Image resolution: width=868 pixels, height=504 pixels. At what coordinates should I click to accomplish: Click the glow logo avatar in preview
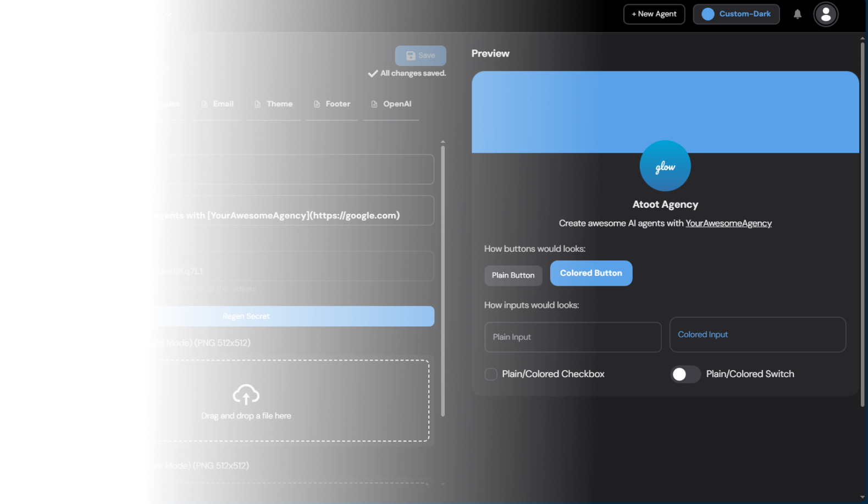[x=665, y=166]
